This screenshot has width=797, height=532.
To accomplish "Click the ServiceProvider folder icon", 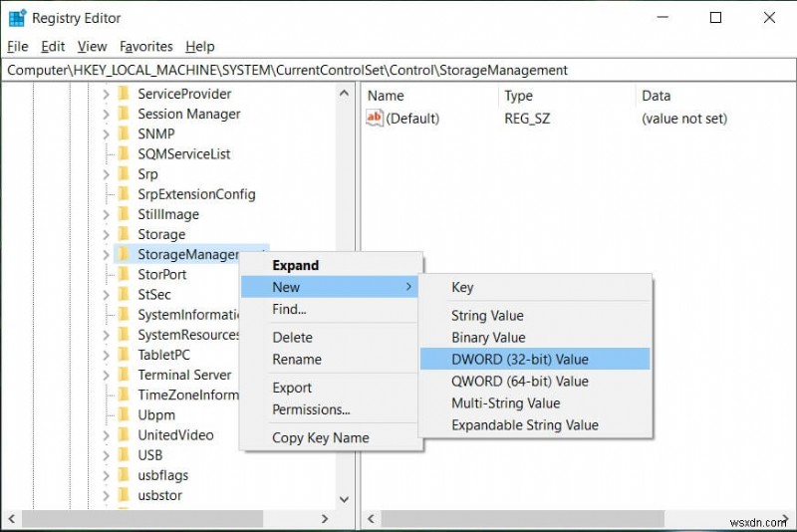I will pyautogui.click(x=124, y=94).
